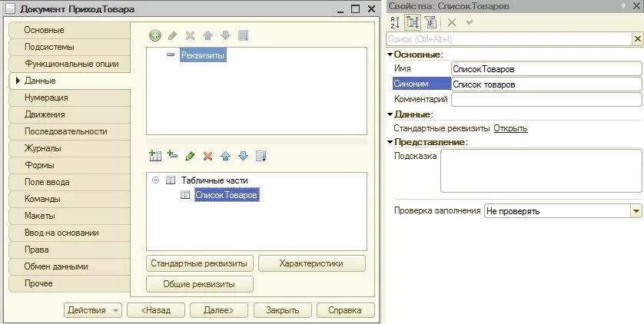Viewport: 644px width, 324px height.
Task: Sort properties alphabetically A-Z icon
Action: tap(395, 22)
